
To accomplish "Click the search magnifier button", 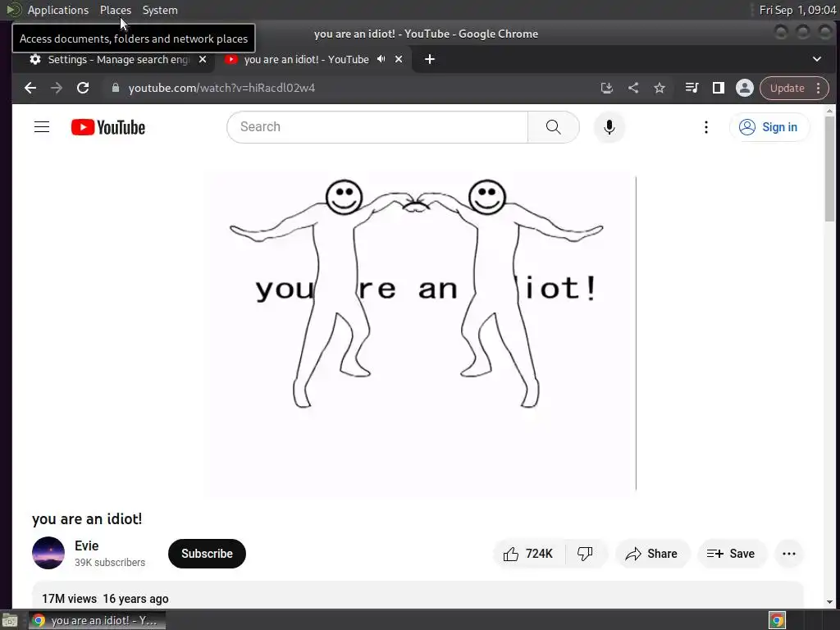I will [x=554, y=127].
